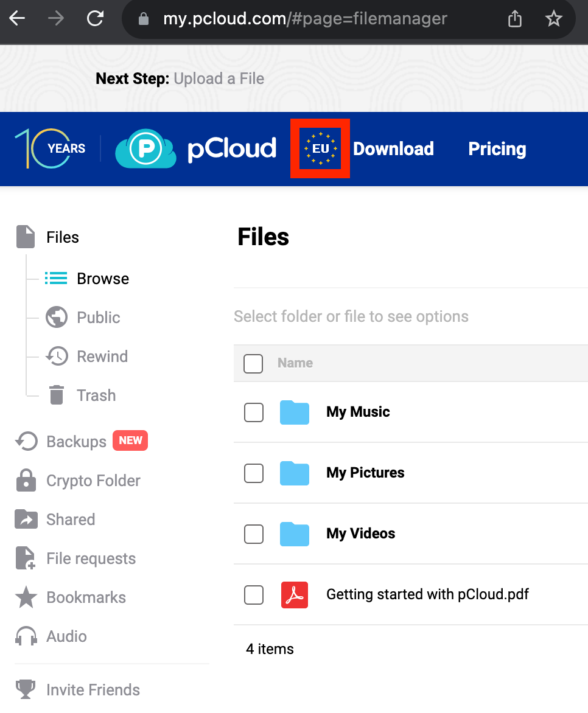Select the checkbox next to Getting started PDF
588x713 pixels.
(x=254, y=594)
